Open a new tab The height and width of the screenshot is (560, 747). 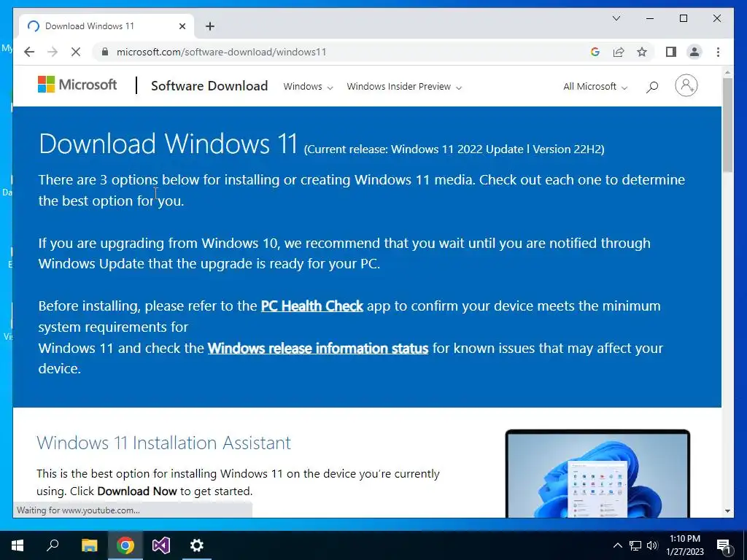[210, 26]
